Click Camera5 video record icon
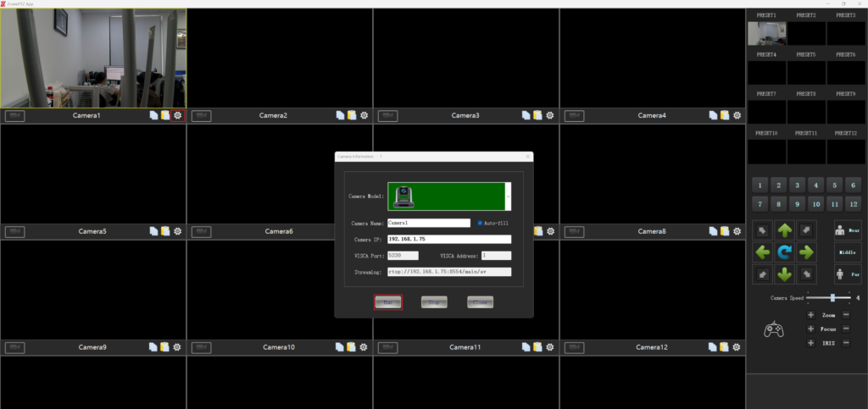The height and width of the screenshot is (409, 868). click(x=14, y=231)
